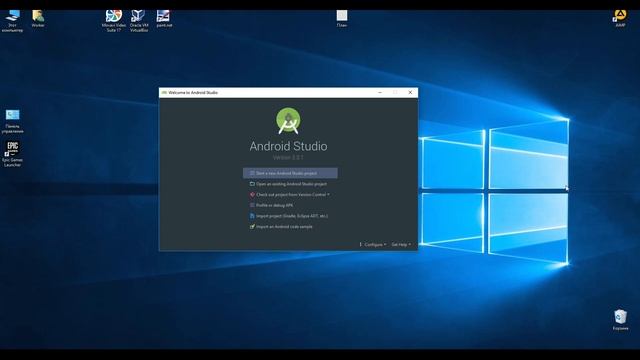This screenshot has height=360, width=640.
Task: Select the План file on desktop
Action: pyautogui.click(x=342, y=18)
